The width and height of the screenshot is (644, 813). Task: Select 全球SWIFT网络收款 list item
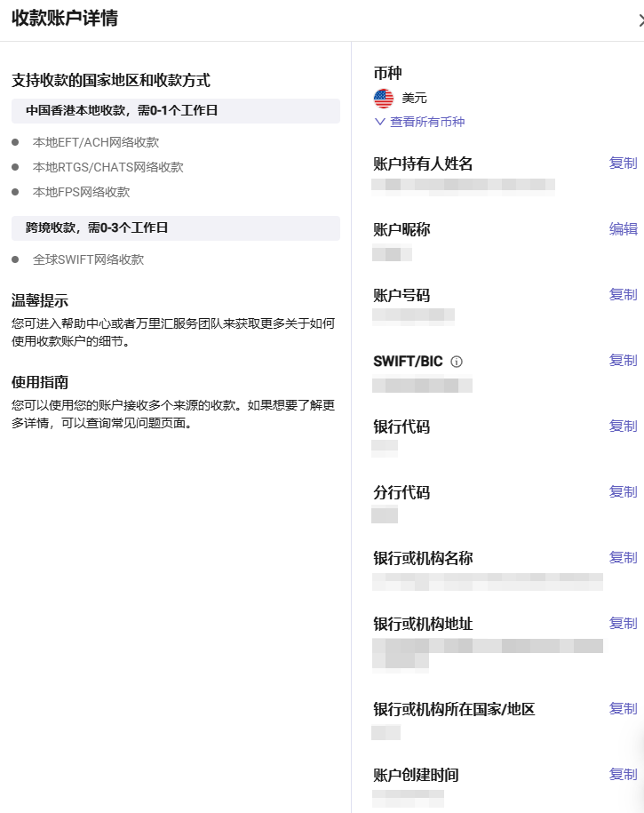(x=88, y=260)
